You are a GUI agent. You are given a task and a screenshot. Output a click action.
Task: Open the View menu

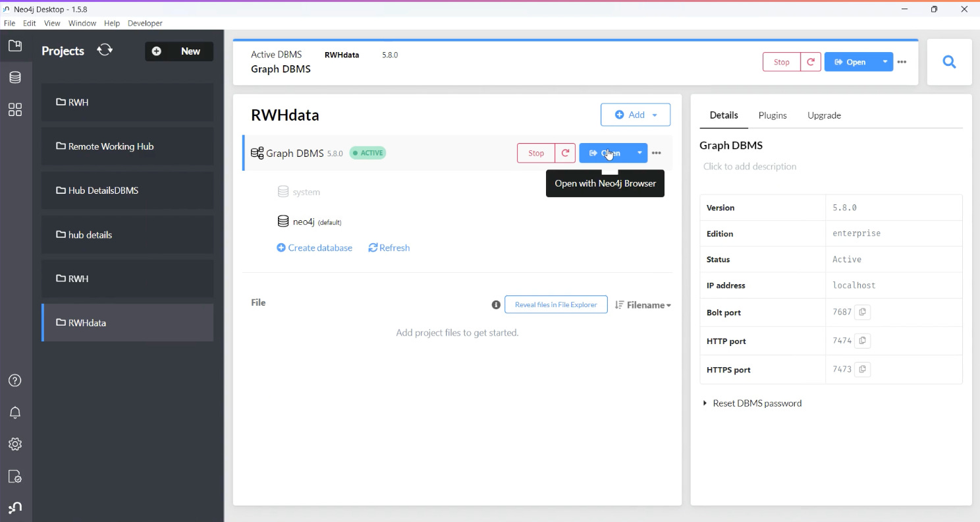52,23
